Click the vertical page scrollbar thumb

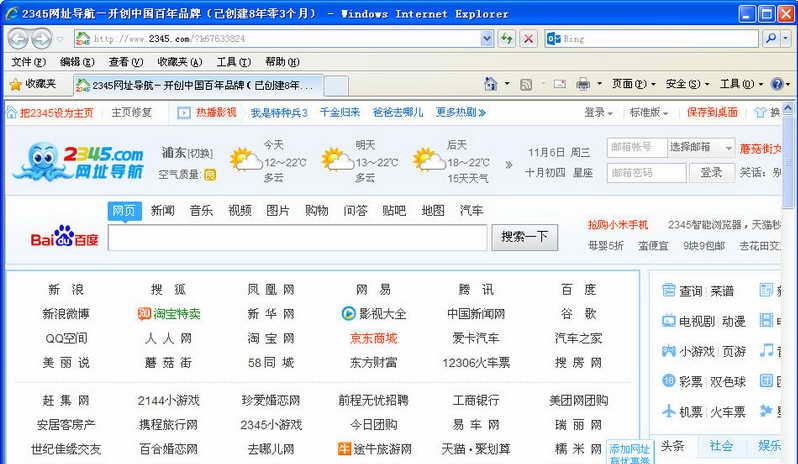pyautogui.click(x=787, y=161)
